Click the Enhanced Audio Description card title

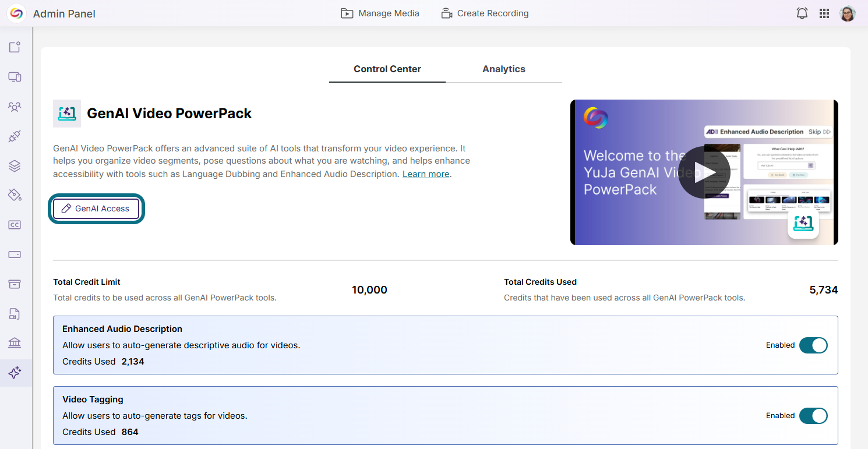[122, 329]
